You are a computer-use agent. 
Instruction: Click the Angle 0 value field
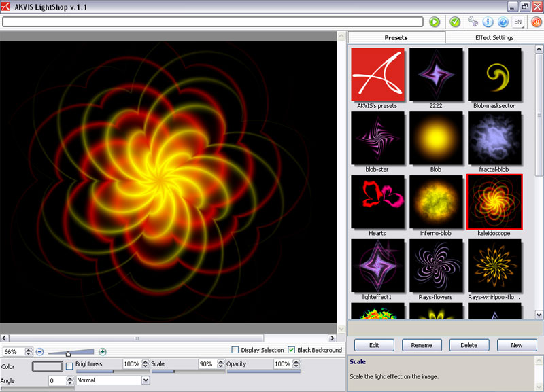(57, 381)
